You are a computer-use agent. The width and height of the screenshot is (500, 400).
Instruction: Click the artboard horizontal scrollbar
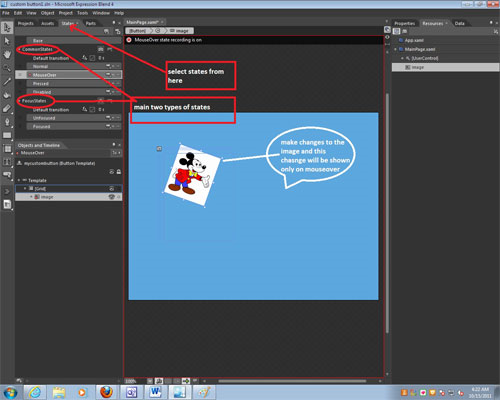click(292, 381)
